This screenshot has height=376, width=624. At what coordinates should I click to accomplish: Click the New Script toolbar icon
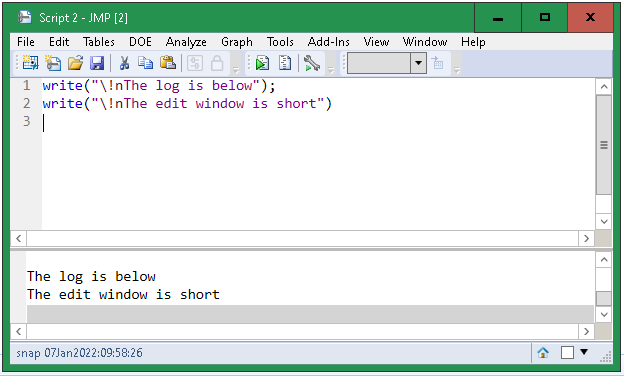tap(53, 63)
